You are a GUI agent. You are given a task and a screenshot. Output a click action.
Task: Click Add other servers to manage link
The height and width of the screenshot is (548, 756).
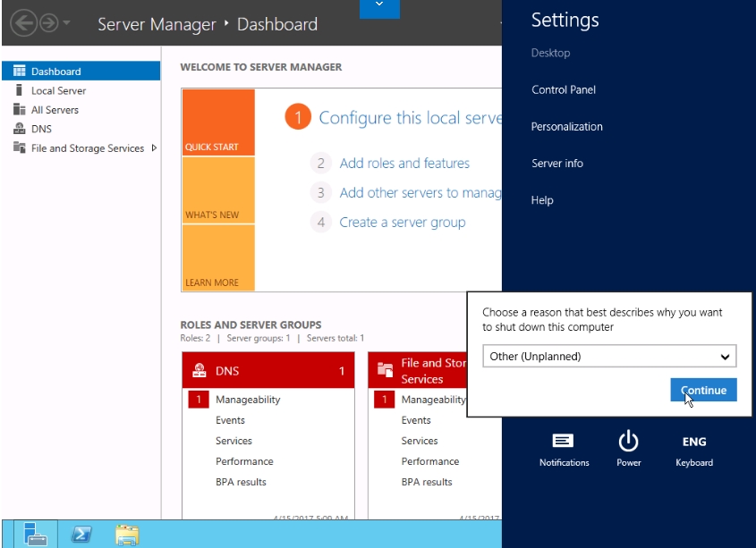(420, 193)
